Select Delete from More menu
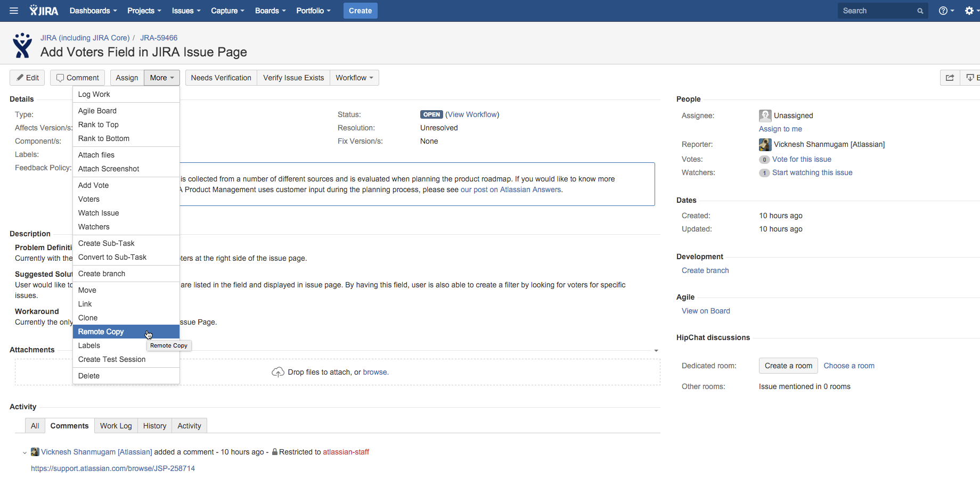 coord(126,376)
